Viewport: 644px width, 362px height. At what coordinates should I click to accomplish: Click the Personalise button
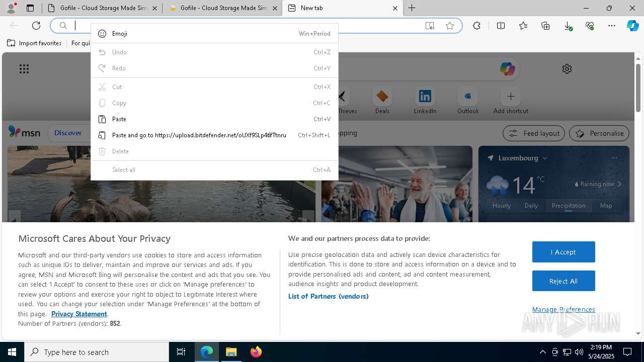point(599,133)
